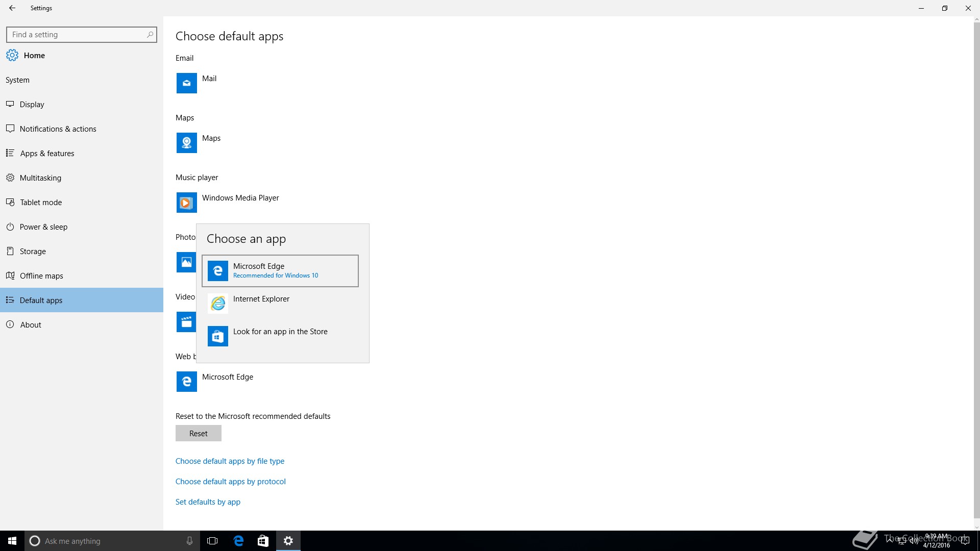Click the Movies & TV icon under Video player

(x=186, y=322)
